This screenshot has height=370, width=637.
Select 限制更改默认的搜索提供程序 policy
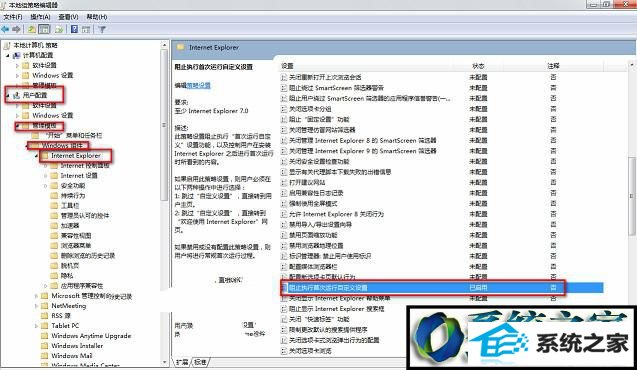(328, 330)
